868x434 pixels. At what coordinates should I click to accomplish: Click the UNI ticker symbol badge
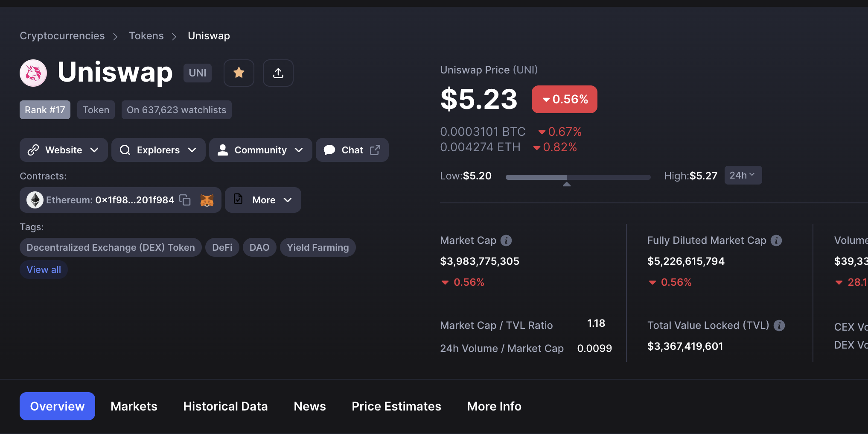198,73
